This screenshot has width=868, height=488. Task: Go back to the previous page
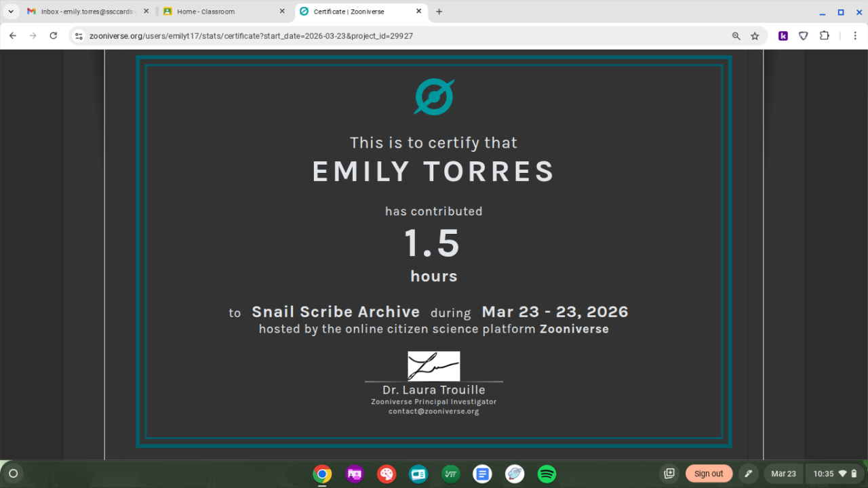point(13,36)
